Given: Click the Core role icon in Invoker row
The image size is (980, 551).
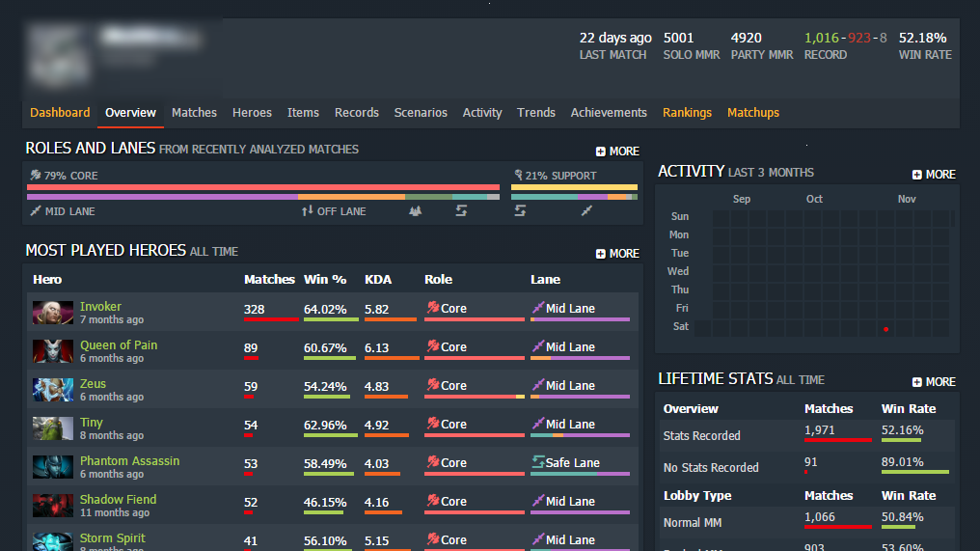Looking at the screenshot, I should [x=432, y=307].
